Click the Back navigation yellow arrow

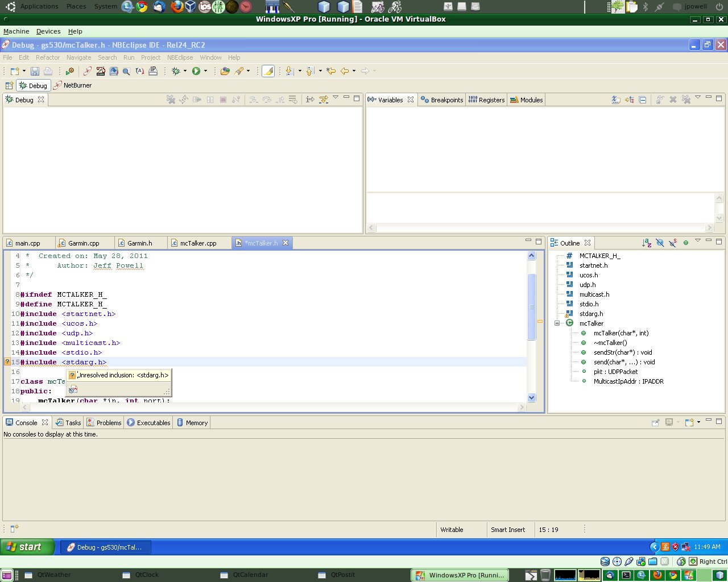[x=345, y=71]
